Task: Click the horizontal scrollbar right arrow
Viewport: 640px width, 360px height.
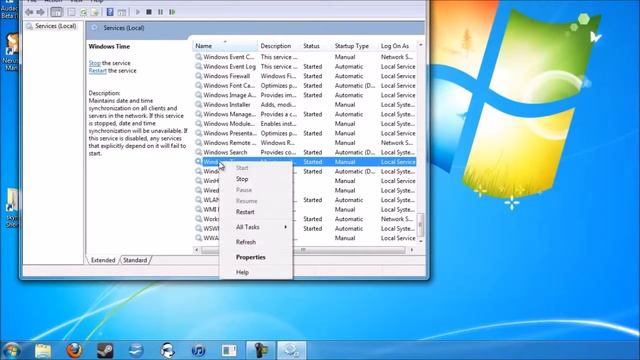Action: click(x=411, y=250)
